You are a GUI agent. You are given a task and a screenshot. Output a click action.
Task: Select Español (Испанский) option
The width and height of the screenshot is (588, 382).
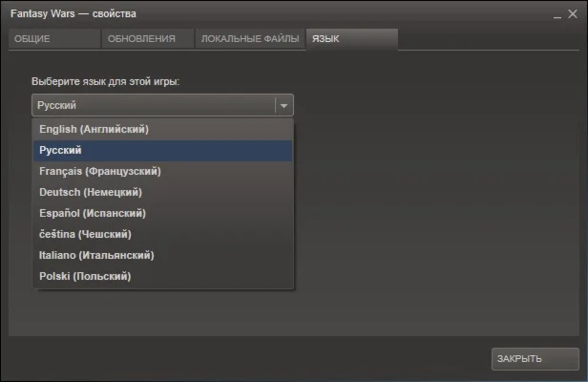click(162, 214)
